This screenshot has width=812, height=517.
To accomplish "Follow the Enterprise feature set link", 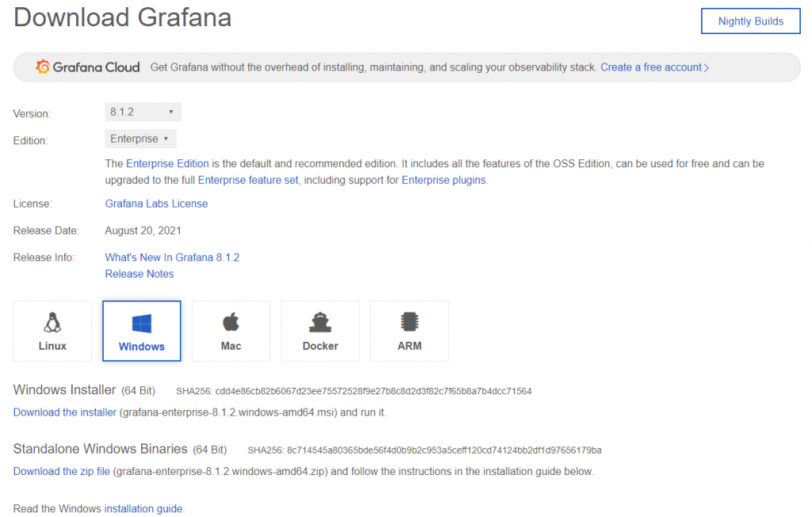I will coord(248,180).
